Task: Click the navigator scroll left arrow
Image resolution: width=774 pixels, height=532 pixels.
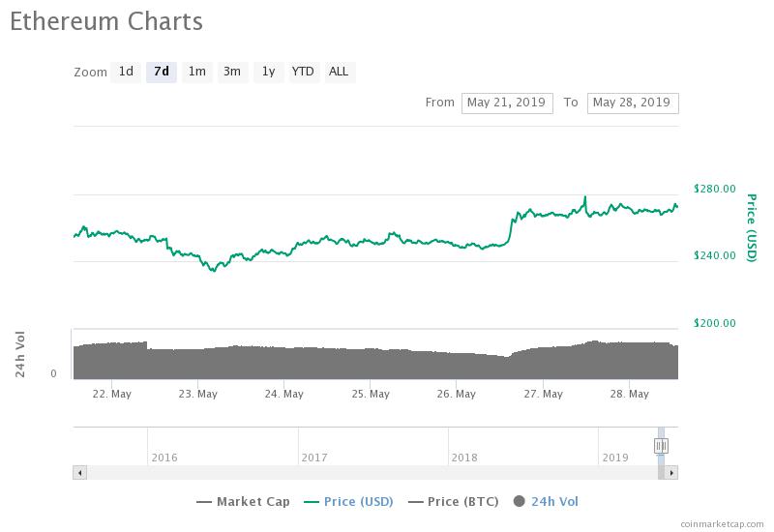Action: (80, 473)
